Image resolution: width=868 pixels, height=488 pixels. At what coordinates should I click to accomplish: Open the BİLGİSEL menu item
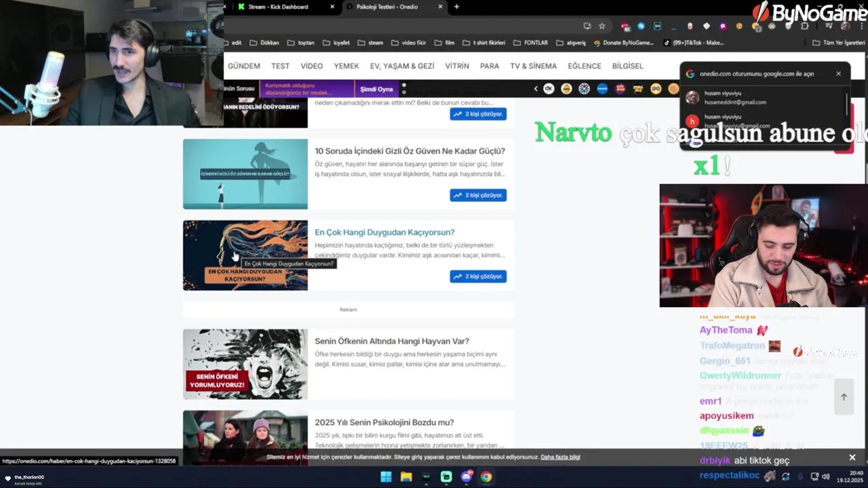pos(628,66)
